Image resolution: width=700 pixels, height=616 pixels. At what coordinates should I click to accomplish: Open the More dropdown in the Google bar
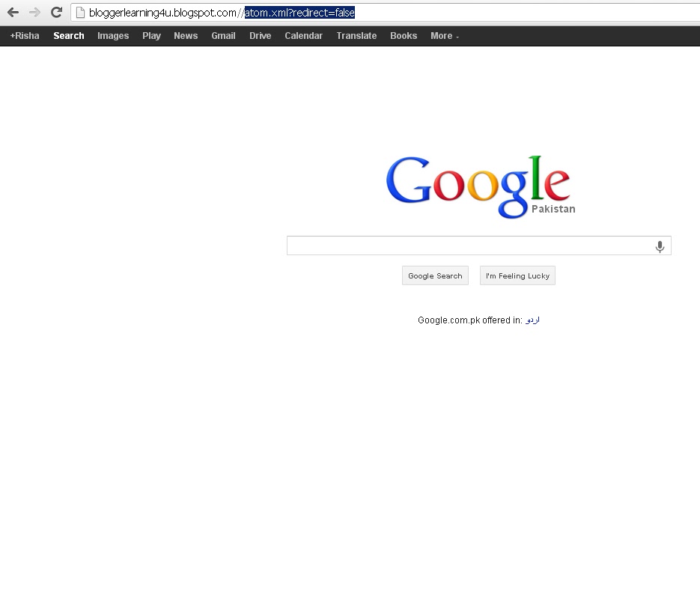coord(445,36)
